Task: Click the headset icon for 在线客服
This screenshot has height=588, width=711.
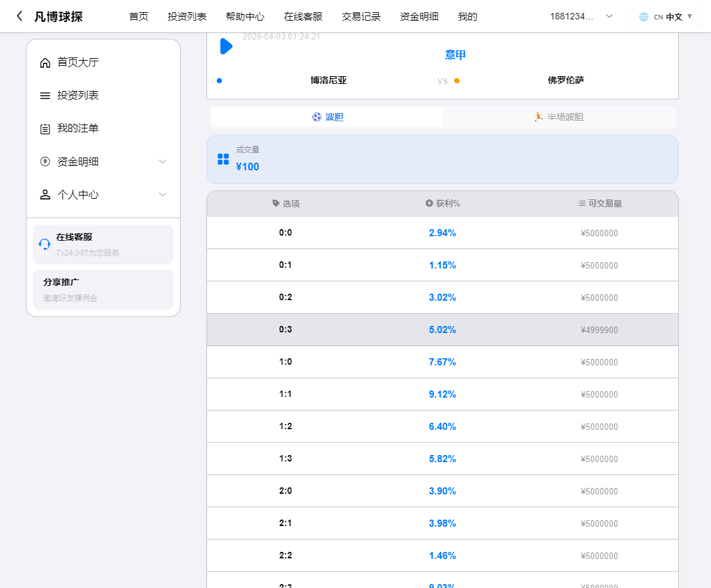Action: click(45, 244)
